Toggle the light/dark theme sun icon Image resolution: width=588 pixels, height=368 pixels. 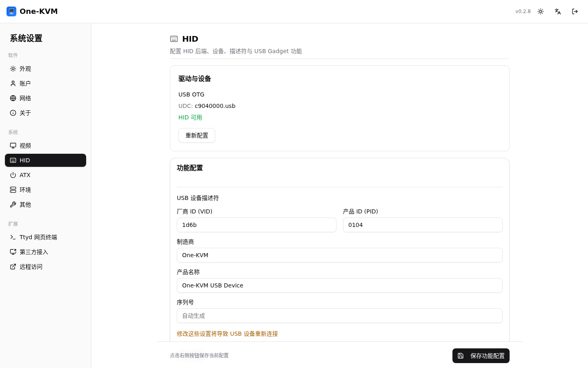pos(541,11)
